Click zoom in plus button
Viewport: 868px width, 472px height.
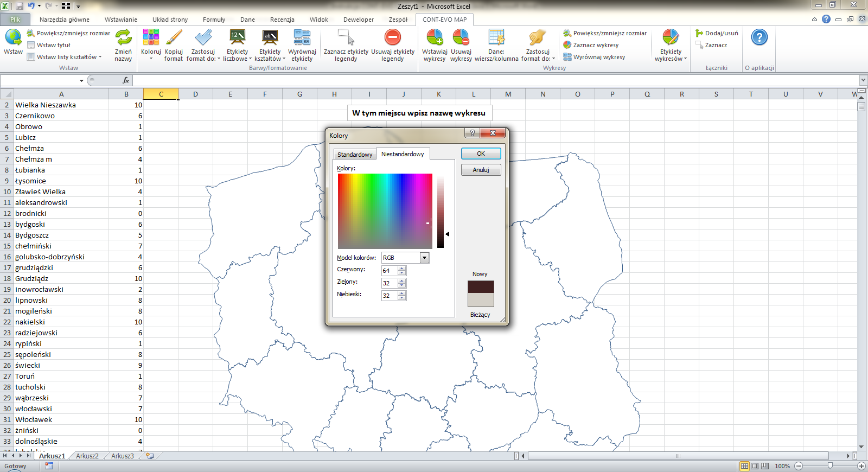point(861,466)
